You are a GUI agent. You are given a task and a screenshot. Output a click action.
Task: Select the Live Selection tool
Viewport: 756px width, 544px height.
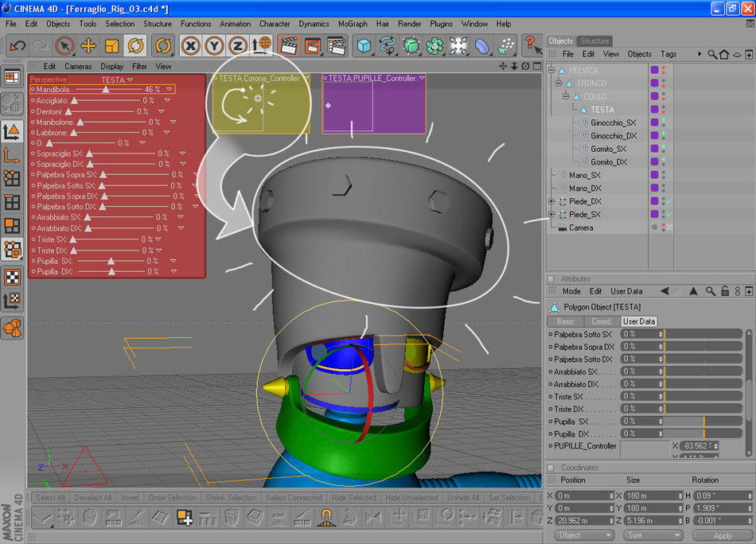click(x=64, y=46)
